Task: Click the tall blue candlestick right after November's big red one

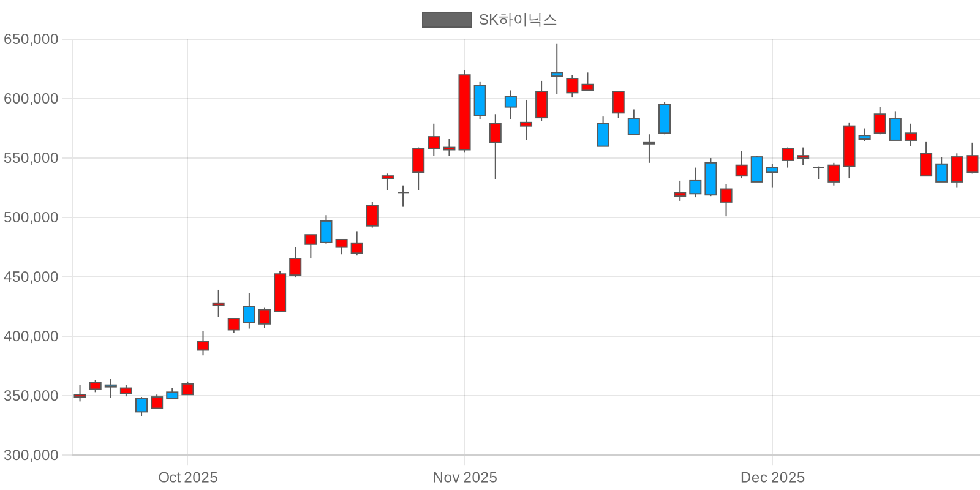Action: tap(480, 100)
